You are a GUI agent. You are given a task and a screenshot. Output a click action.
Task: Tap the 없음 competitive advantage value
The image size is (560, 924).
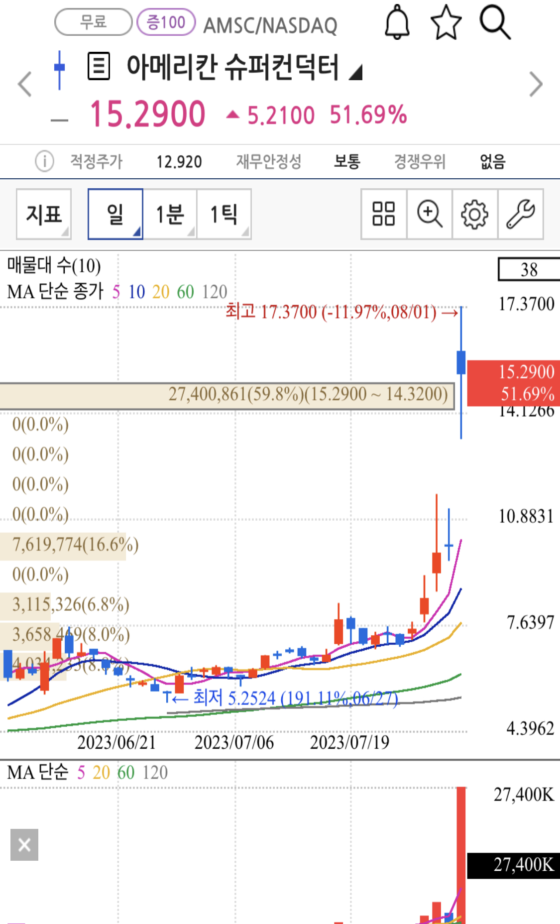point(493,161)
